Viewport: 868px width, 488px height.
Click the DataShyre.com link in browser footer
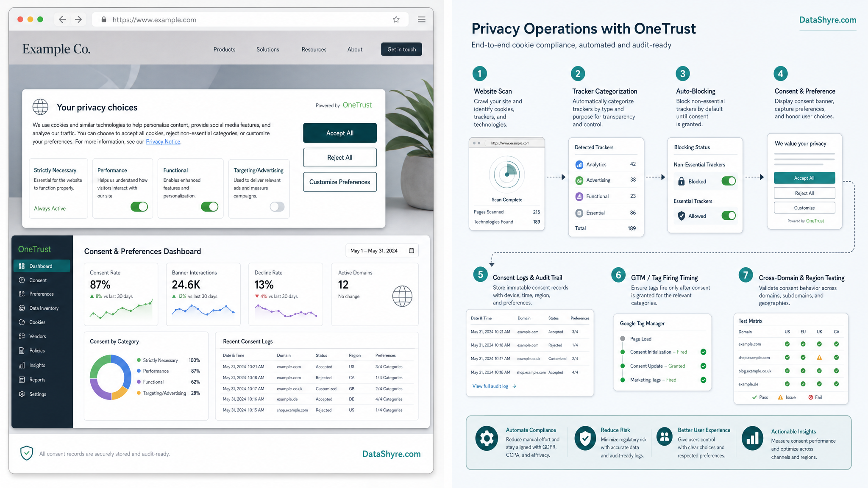[391, 454]
